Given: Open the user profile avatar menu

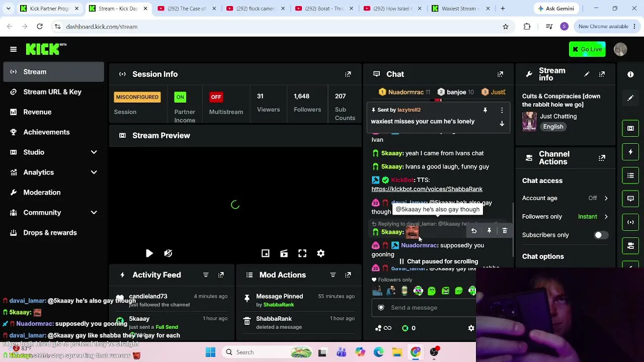Looking at the screenshot, I should point(620,49).
